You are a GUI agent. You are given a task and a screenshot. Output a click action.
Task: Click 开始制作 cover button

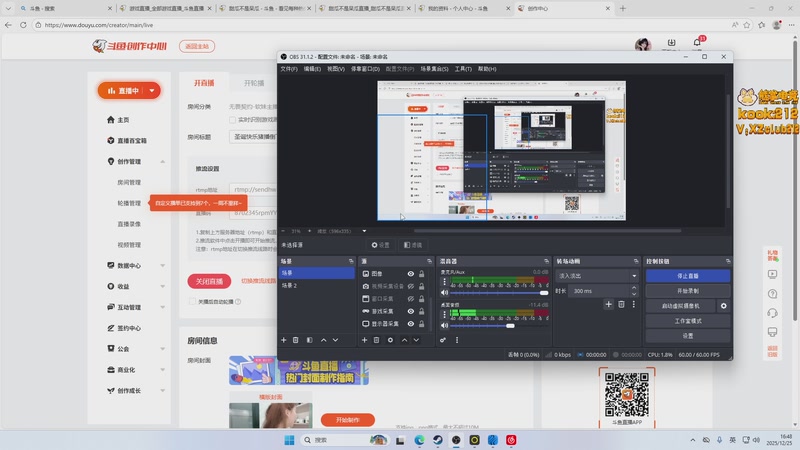348,420
